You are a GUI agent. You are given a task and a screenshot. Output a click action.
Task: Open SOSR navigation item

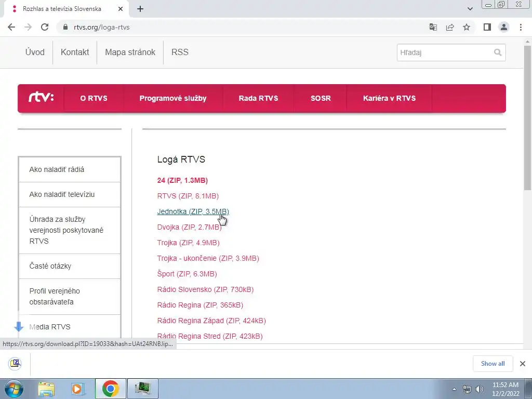(x=321, y=98)
